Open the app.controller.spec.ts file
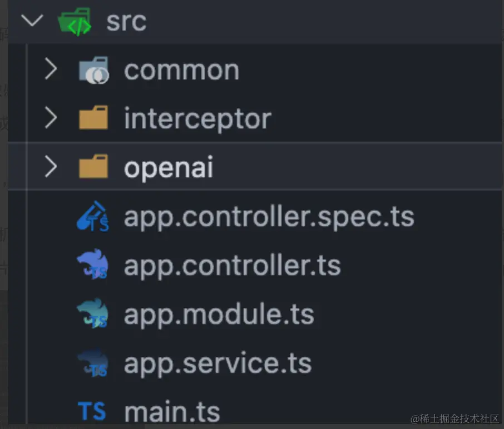This screenshot has width=504, height=429. [x=269, y=217]
